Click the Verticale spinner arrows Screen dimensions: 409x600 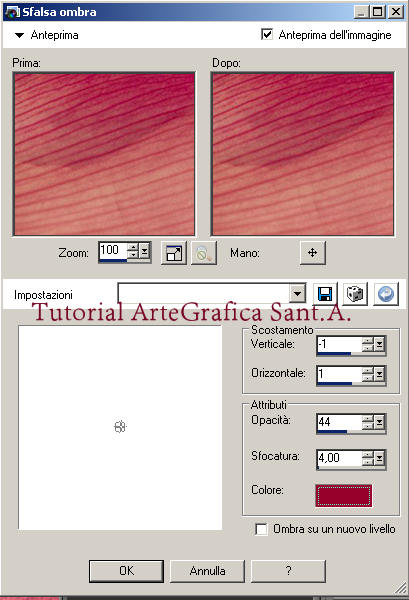pyautogui.click(x=368, y=345)
